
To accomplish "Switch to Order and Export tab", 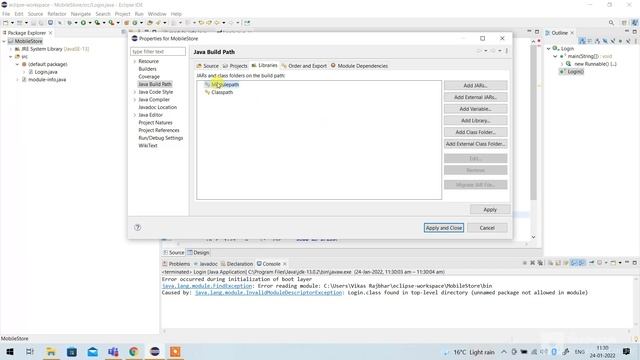I will coord(304,66).
